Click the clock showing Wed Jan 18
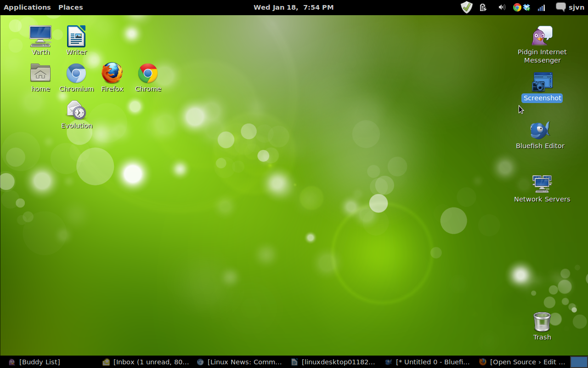 click(x=294, y=7)
